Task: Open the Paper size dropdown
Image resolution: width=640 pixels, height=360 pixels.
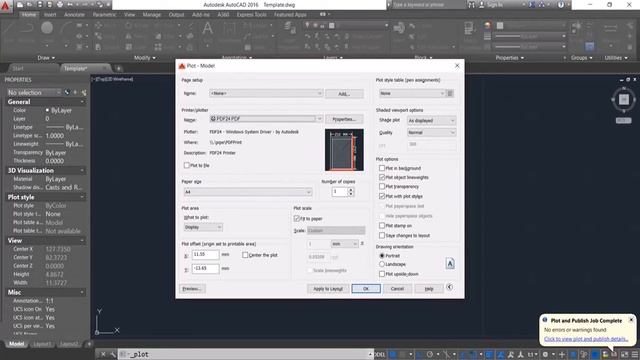Action: (248, 192)
